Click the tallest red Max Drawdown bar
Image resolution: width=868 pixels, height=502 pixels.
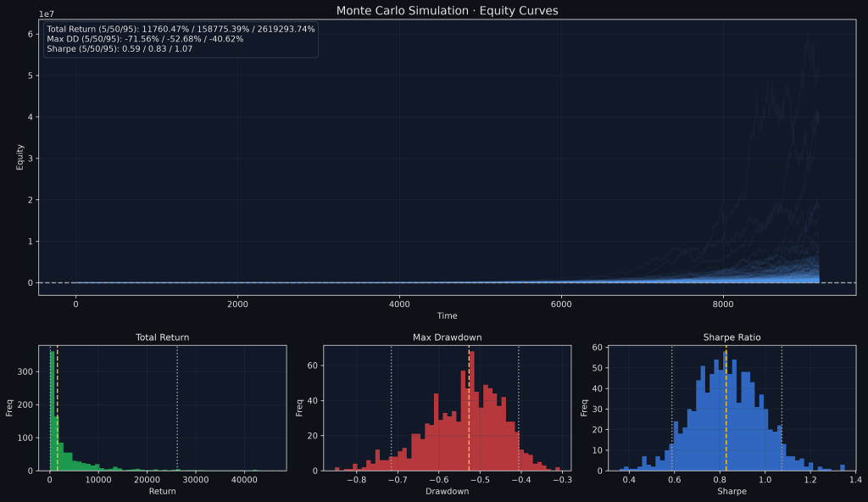coord(472,411)
